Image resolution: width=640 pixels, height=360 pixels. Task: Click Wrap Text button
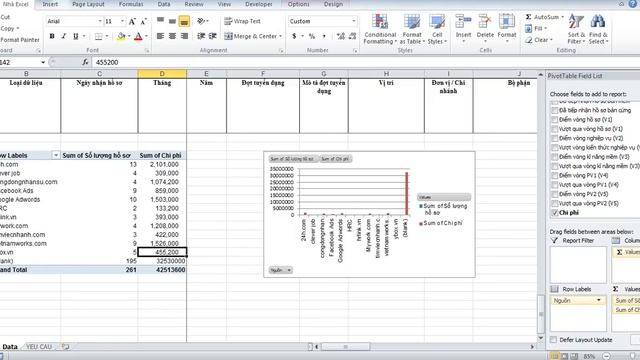[242, 21]
